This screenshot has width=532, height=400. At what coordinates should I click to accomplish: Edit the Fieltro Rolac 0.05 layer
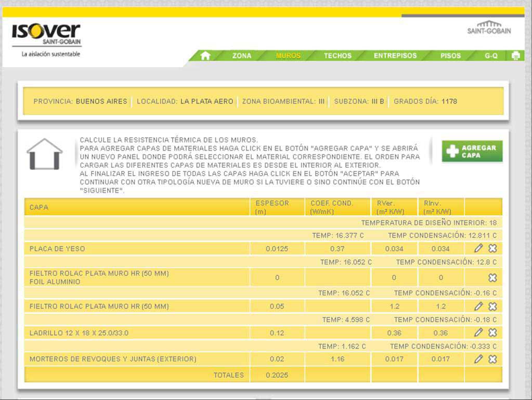point(478,306)
